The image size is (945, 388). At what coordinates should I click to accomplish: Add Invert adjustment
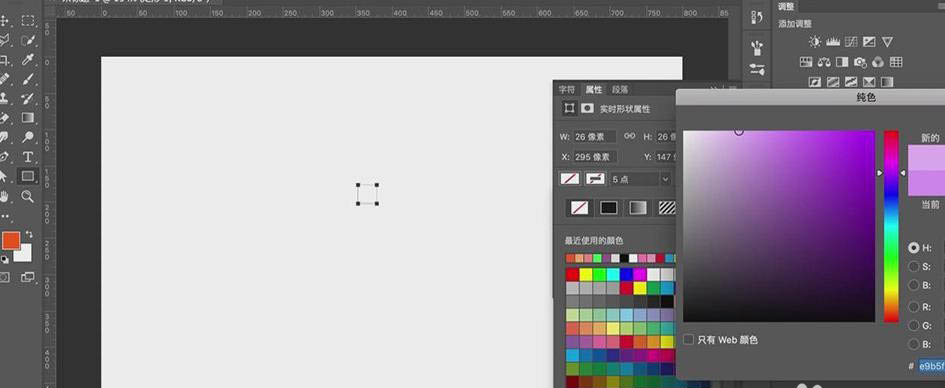[x=815, y=81]
